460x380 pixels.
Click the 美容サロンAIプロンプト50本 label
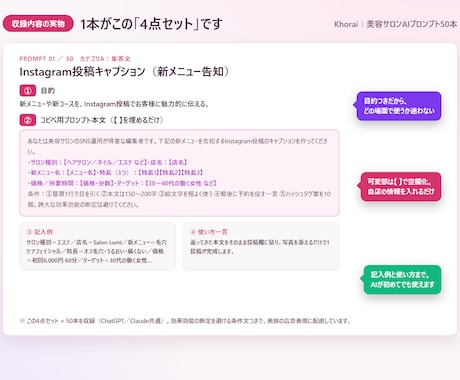tap(412, 24)
